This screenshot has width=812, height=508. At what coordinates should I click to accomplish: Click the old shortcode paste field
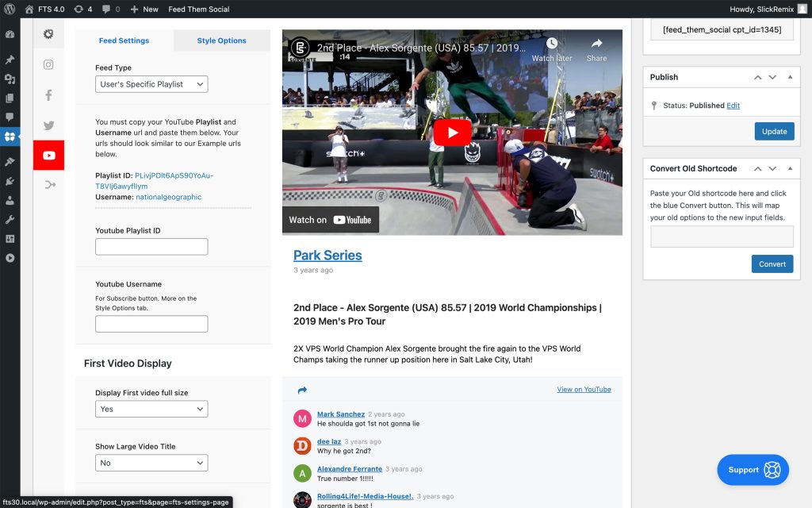coord(722,237)
